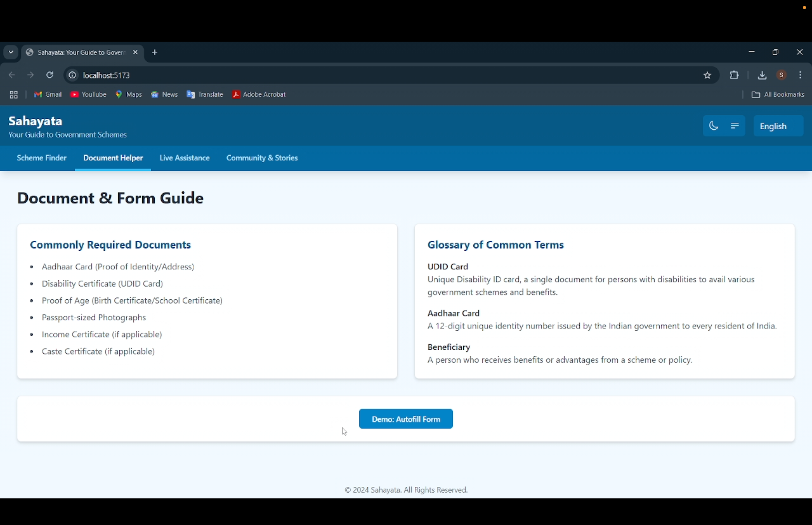
Task: Open the English language selector
Action: click(778, 126)
